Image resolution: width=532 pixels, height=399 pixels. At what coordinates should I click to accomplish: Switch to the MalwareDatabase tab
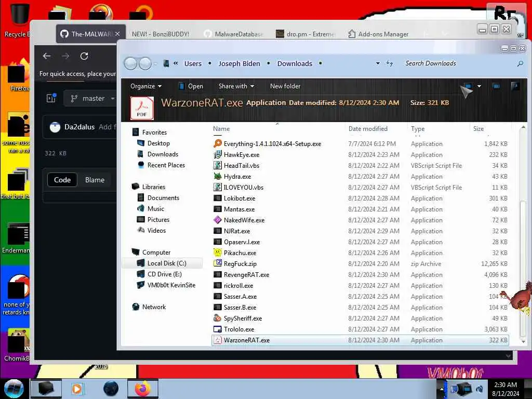[233, 34]
